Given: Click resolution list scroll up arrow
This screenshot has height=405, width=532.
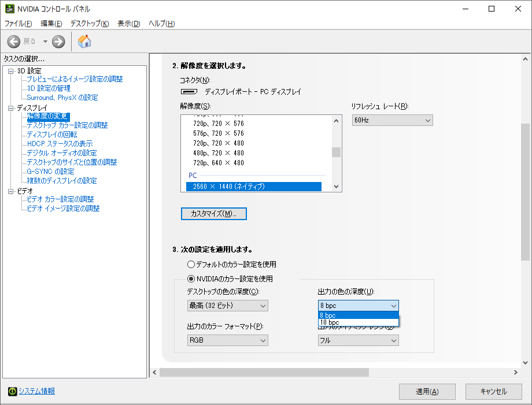Looking at the screenshot, I should pos(336,121).
